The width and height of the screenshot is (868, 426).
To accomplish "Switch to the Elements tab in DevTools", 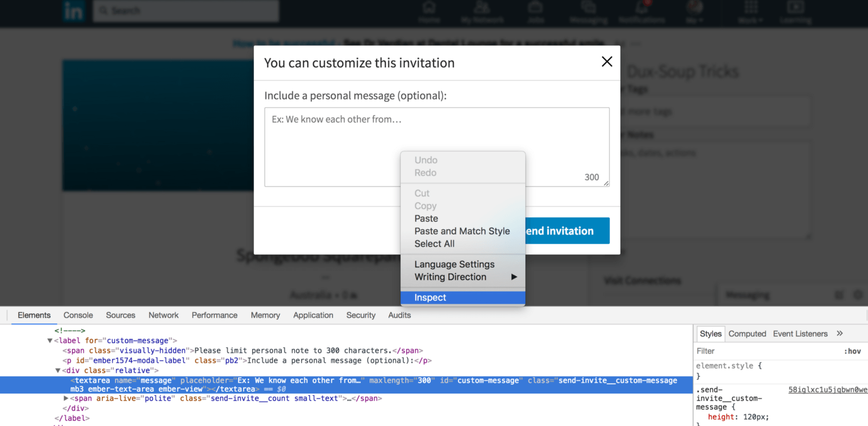I will coord(34,315).
